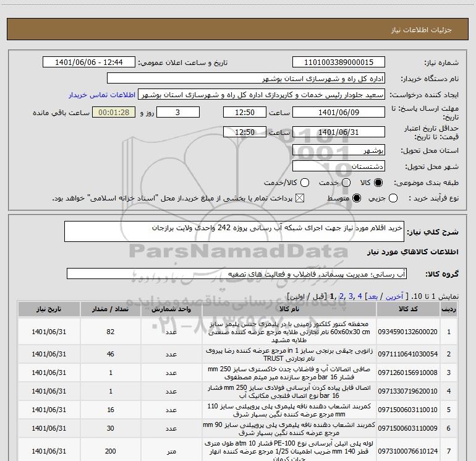This screenshot has width=476, height=461.
Task: Go to next page بعد
Action: [x=373, y=296]
